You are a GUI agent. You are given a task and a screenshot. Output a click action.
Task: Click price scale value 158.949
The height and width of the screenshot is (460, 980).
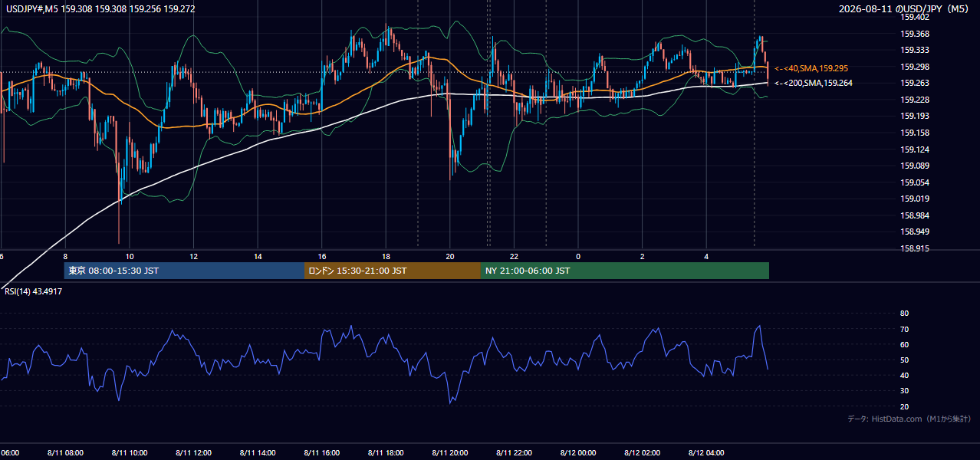(x=915, y=232)
